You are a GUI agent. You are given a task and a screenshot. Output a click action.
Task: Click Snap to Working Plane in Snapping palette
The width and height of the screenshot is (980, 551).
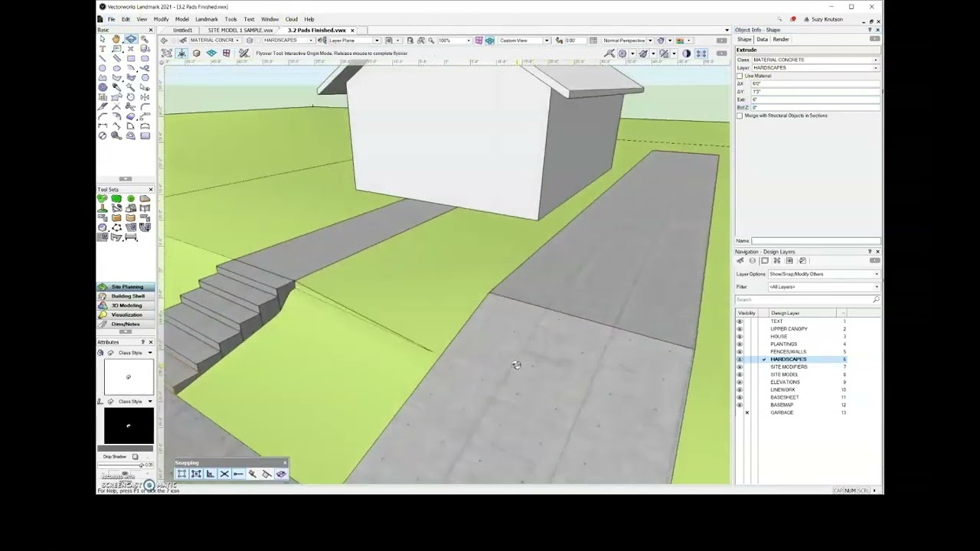[x=281, y=474]
